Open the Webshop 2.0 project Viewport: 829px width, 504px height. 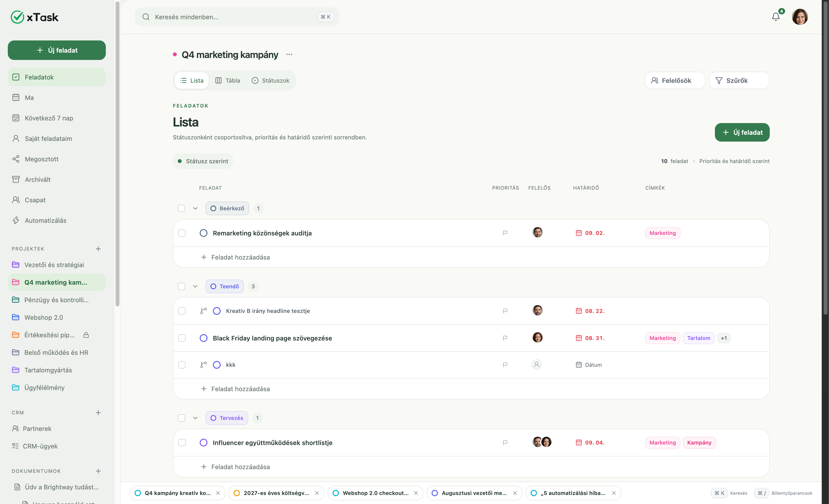click(57, 317)
